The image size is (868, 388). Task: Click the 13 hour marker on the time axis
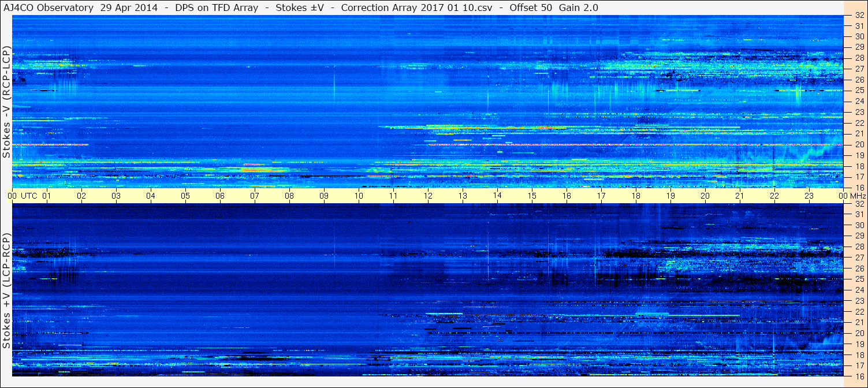(x=463, y=196)
